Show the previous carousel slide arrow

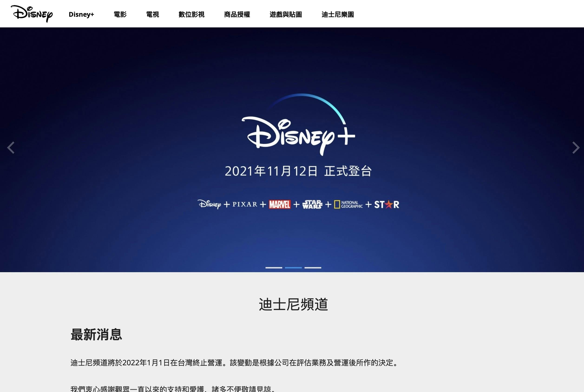point(11,147)
